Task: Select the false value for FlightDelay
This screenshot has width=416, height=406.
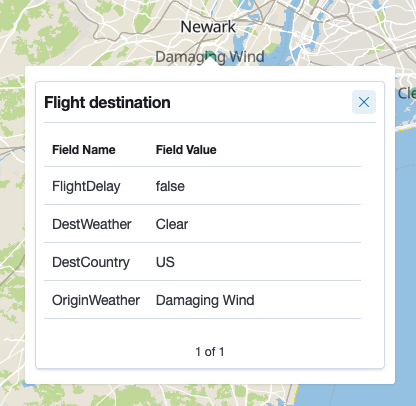Action: pos(170,186)
